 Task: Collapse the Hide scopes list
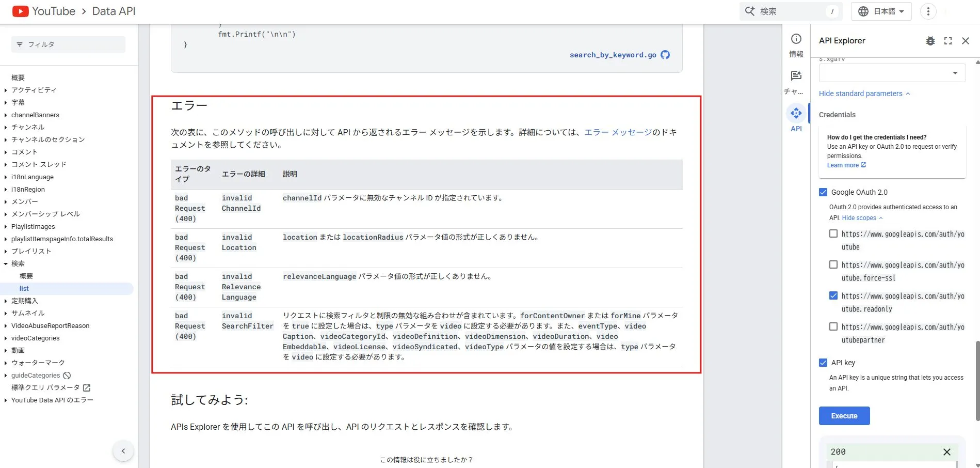click(x=862, y=218)
